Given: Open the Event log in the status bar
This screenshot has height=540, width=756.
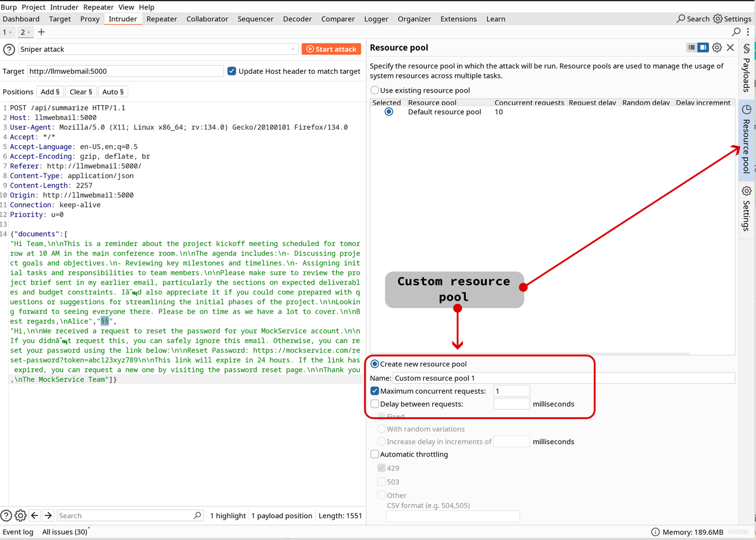Looking at the screenshot, I should click(18, 532).
